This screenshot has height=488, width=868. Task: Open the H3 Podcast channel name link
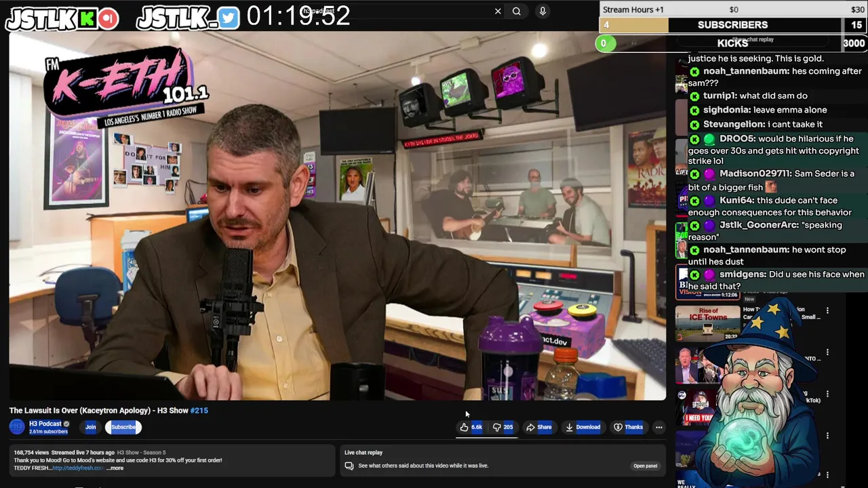pyautogui.click(x=45, y=424)
